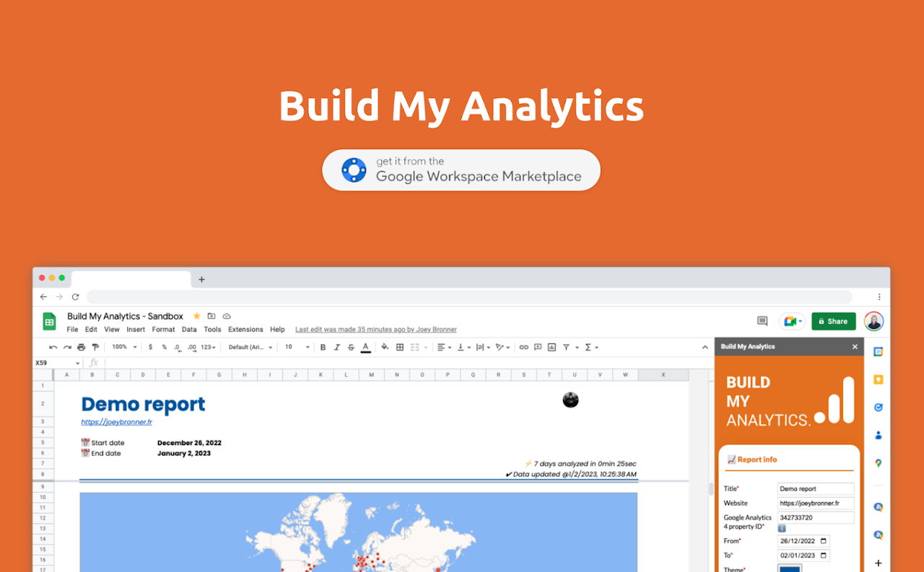Print the spreadsheet

[81, 347]
